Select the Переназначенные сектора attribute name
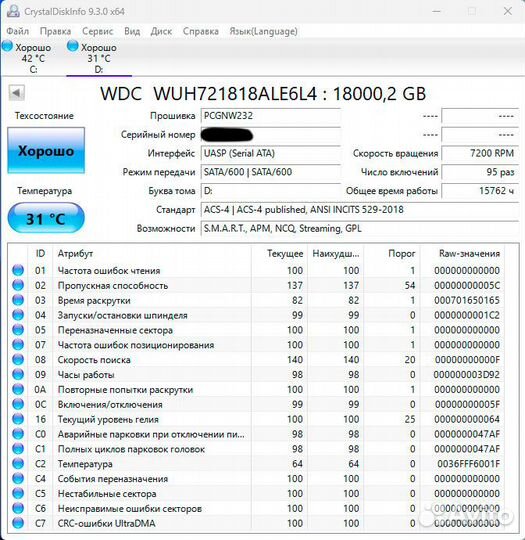The image size is (525, 540). tap(115, 330)
